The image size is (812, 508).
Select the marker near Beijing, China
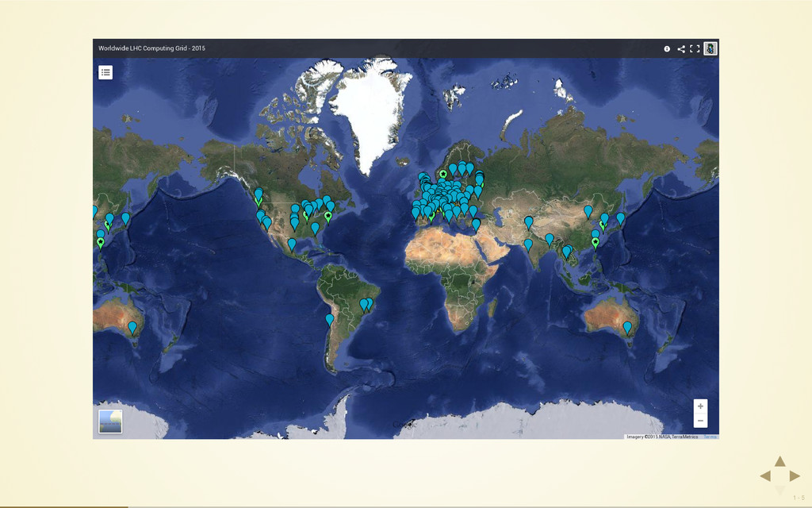coord(588,212)
